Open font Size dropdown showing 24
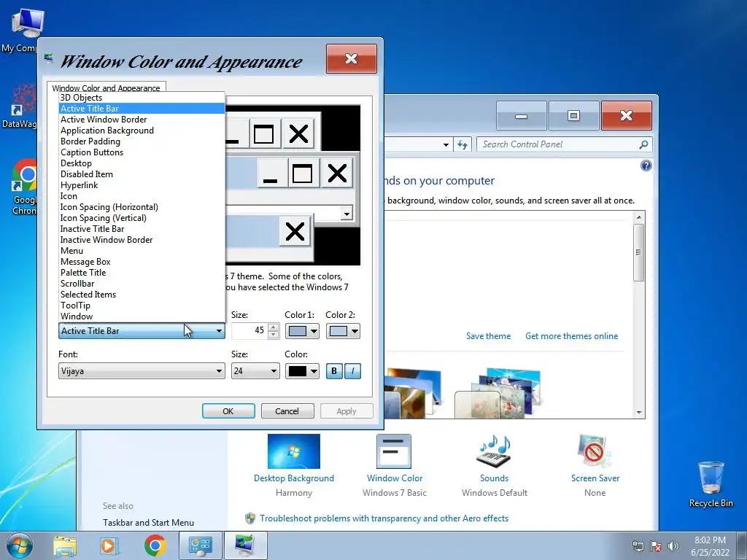The height and width of the screenshot is (560, 747). [x=255, y=371]
